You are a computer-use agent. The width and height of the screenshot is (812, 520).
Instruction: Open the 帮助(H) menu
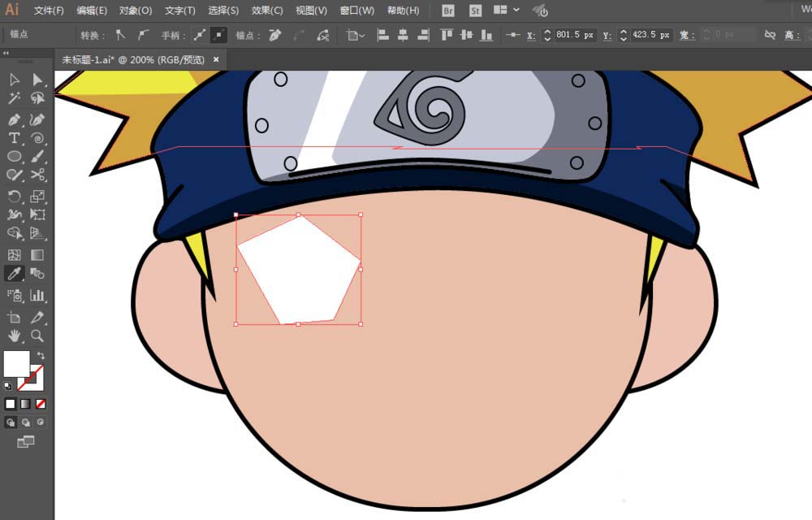coord(403,11)
